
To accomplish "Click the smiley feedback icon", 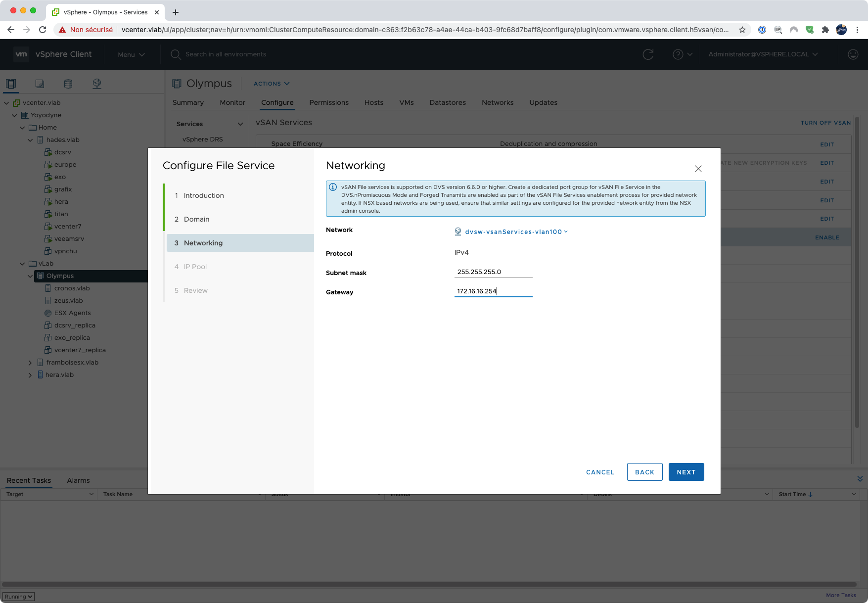I will click(853, 54).
